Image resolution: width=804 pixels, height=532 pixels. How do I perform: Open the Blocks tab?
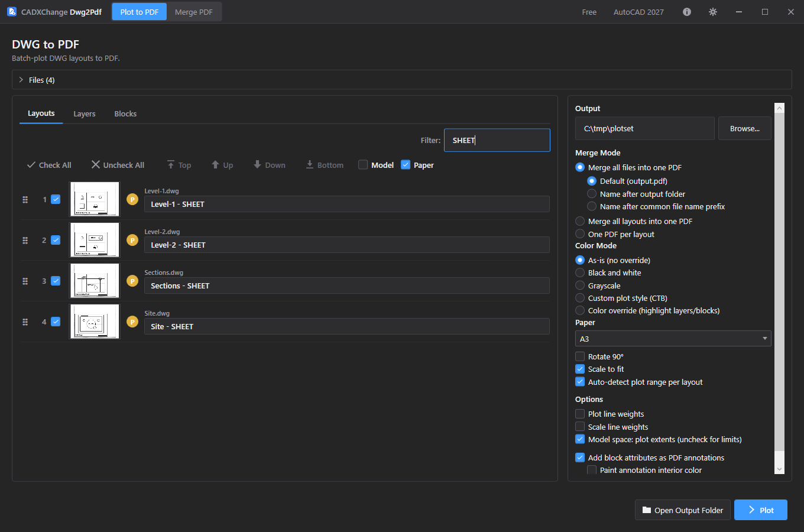click(125, 113)
